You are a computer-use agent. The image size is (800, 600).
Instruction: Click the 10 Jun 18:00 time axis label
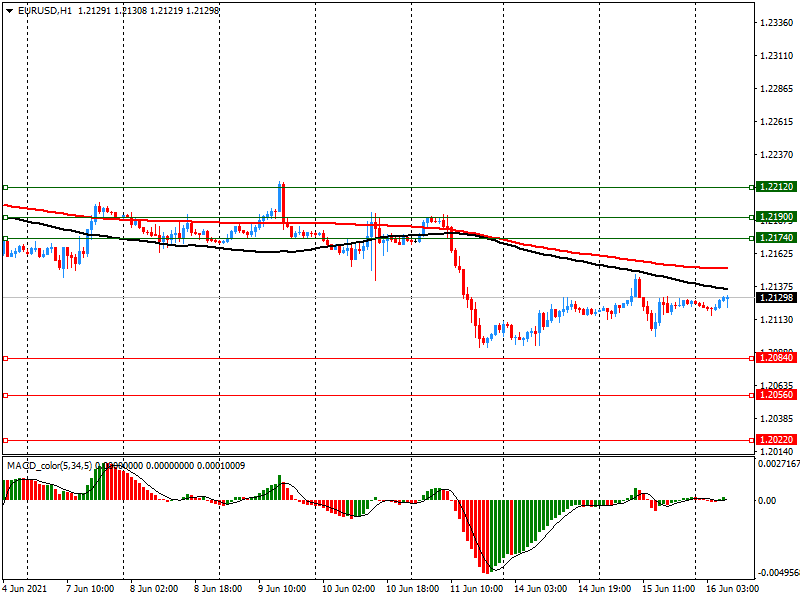412,589
